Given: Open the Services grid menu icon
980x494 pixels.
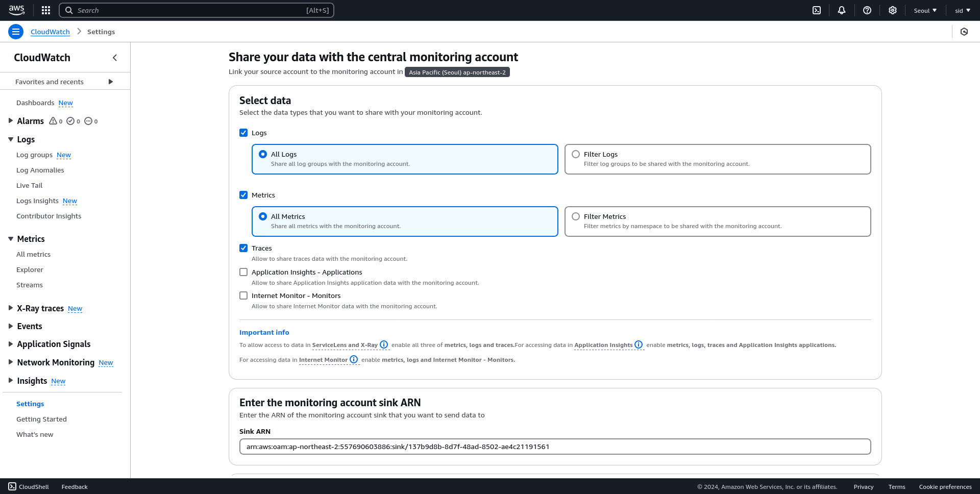Looking at the screenshot, I should [46, 10].
